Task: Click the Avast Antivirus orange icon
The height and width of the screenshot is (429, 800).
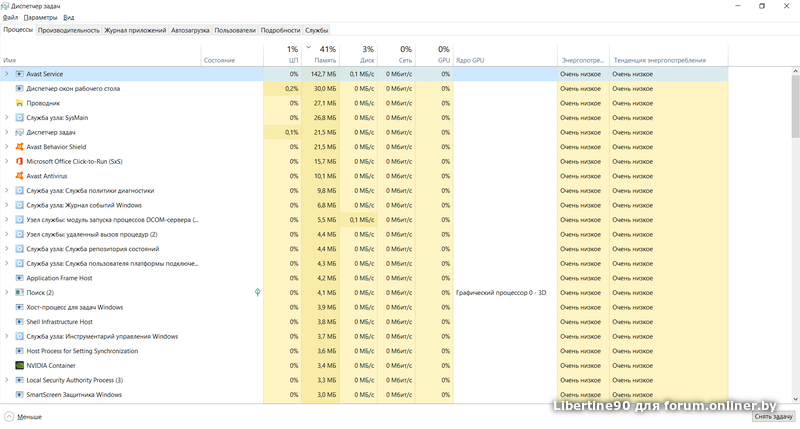Action: tap(19, 176)
